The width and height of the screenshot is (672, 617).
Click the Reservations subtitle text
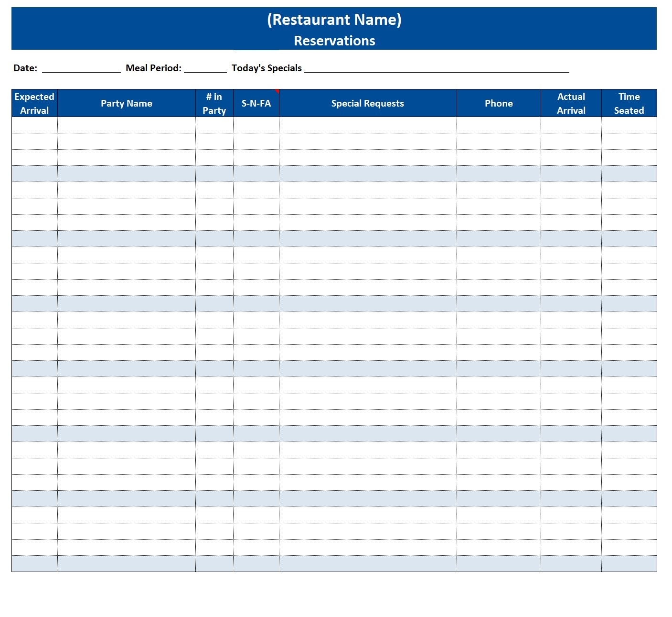click(335, 41)
